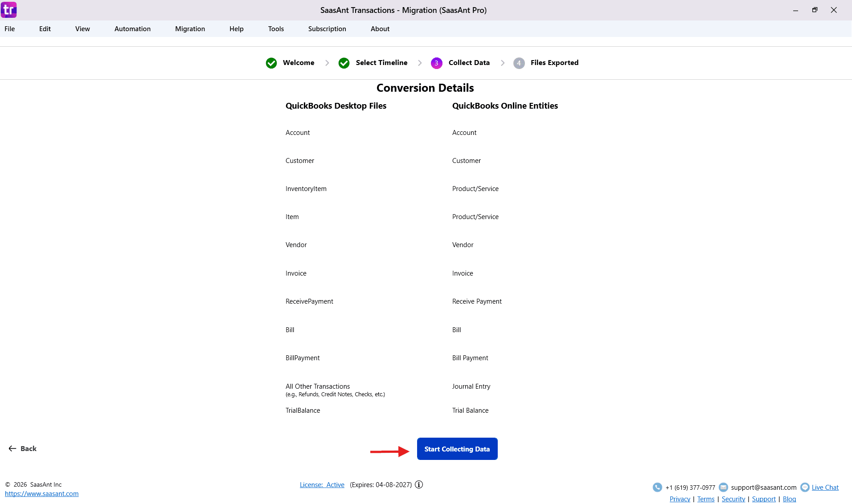Click Trial Balance in Online Entities column
Viewport: 852px width, 504px height.
470,411
